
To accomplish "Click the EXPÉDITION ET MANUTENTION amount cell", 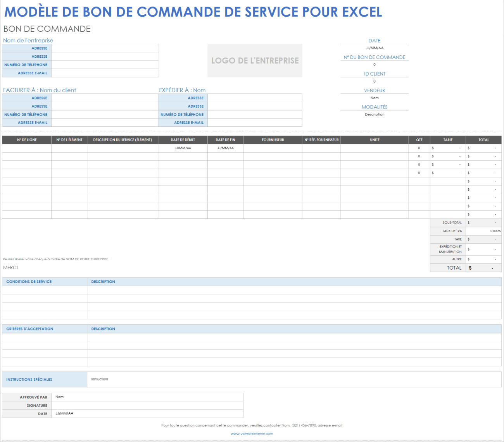I will tap(483, 249).
